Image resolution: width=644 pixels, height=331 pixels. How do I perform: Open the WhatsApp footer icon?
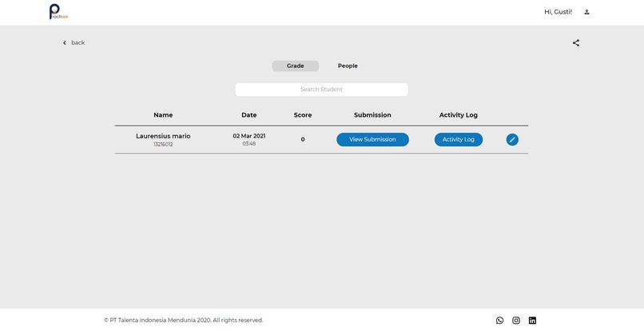click(499, 321)
